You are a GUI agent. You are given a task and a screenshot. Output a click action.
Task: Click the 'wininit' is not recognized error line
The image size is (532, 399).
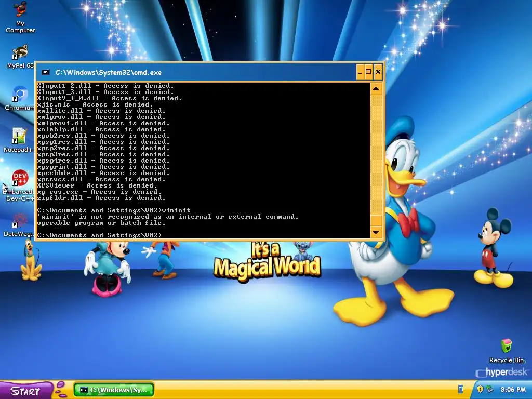tap(168, 217)
